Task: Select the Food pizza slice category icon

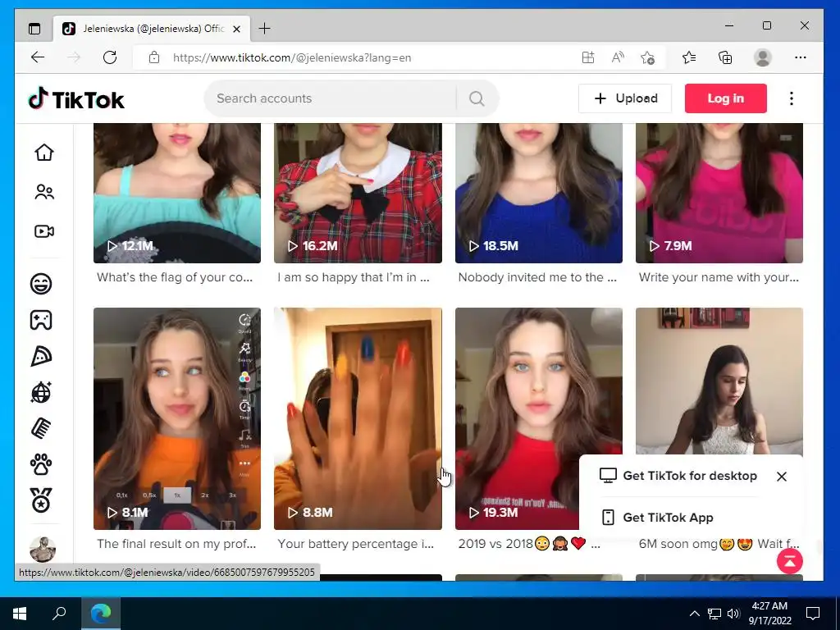Action: pos(41,356)
